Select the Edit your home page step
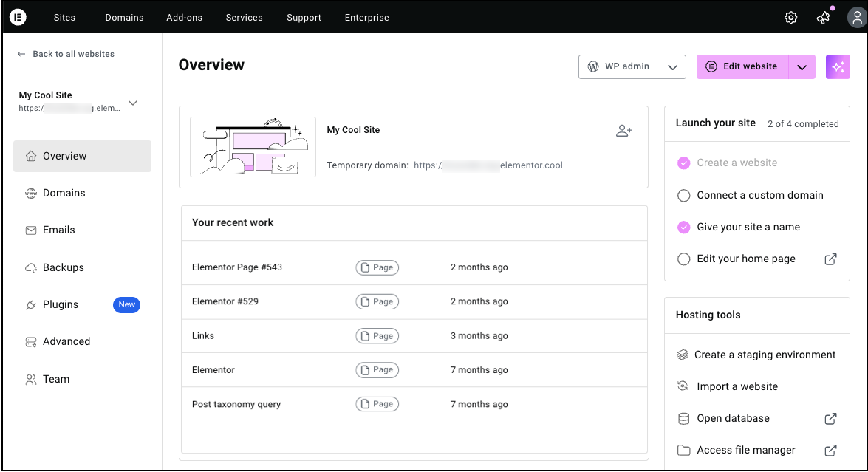This screenshot has height=472, width=868. 745,259
